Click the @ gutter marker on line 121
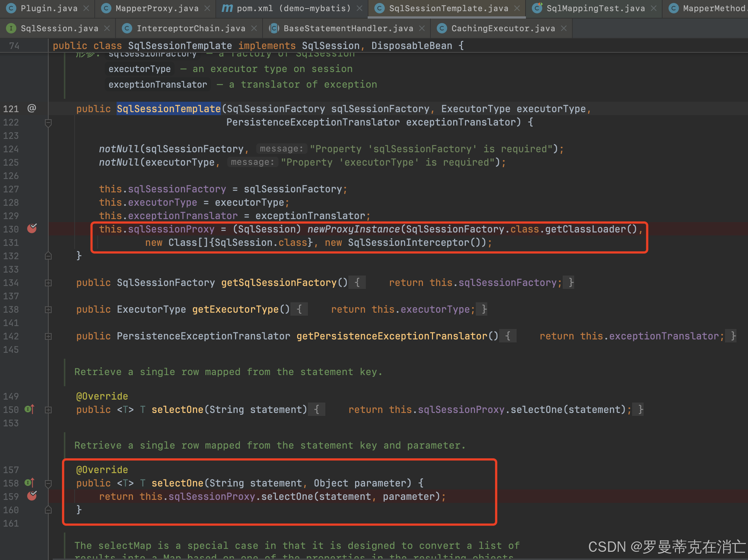 (32, 108)
